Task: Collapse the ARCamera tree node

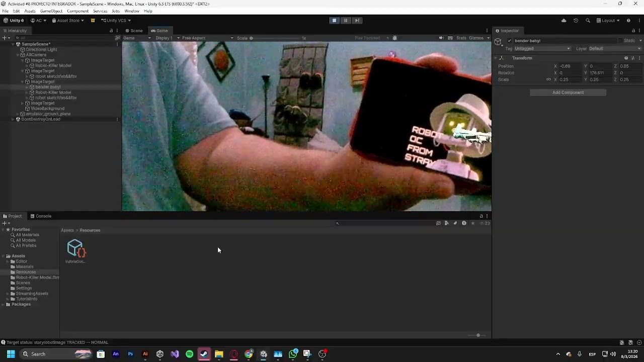Action: [x=18, y=55]
